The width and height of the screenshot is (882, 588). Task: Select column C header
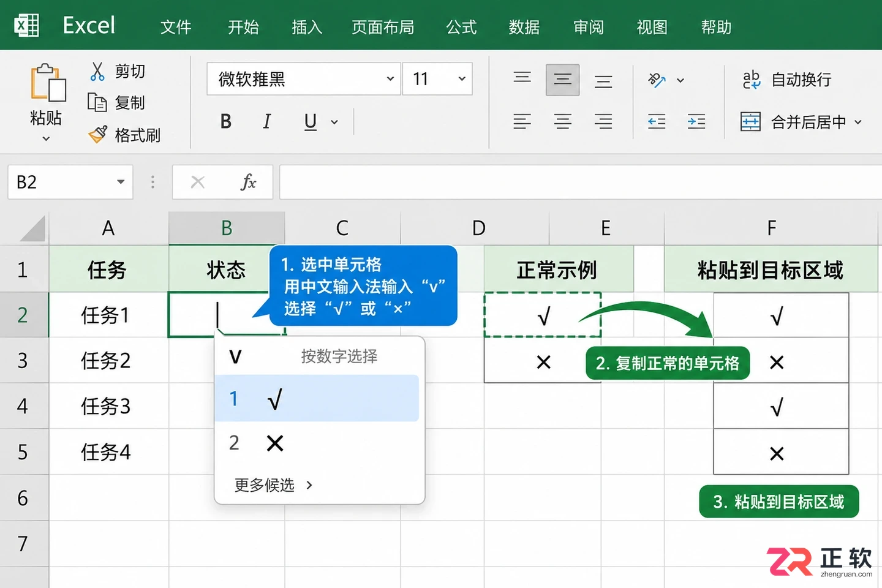coord(342,228)
